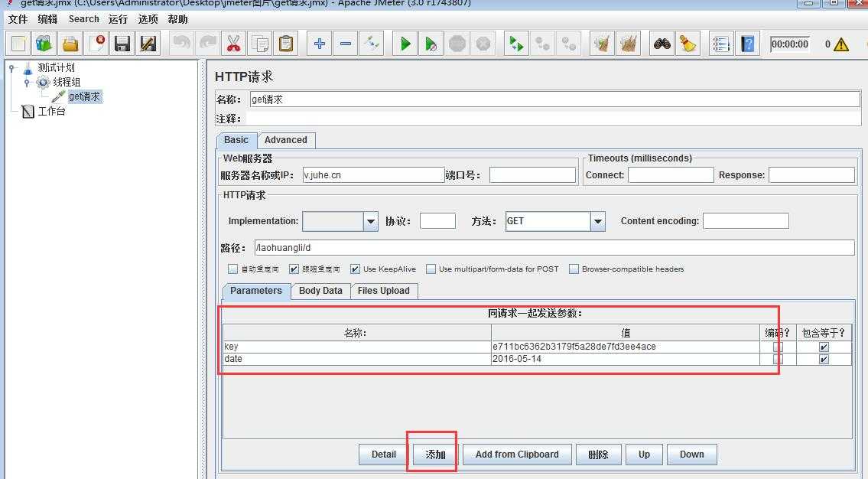
Task: Click the Shutdown test icon
Action: coord(483,44)
